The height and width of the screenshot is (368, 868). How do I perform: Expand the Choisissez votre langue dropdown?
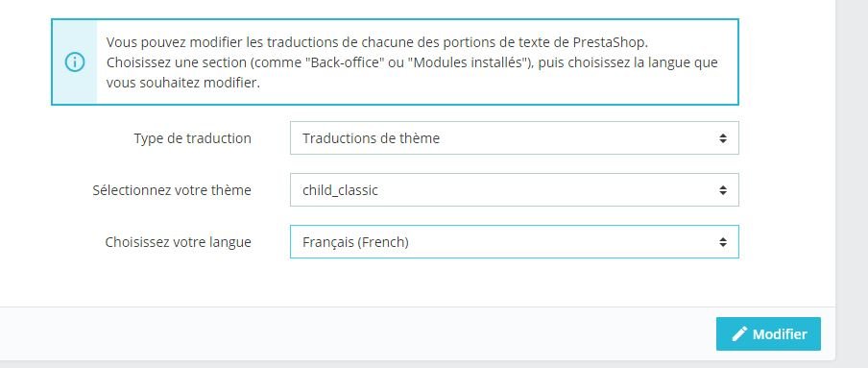(x=515, y=241)
